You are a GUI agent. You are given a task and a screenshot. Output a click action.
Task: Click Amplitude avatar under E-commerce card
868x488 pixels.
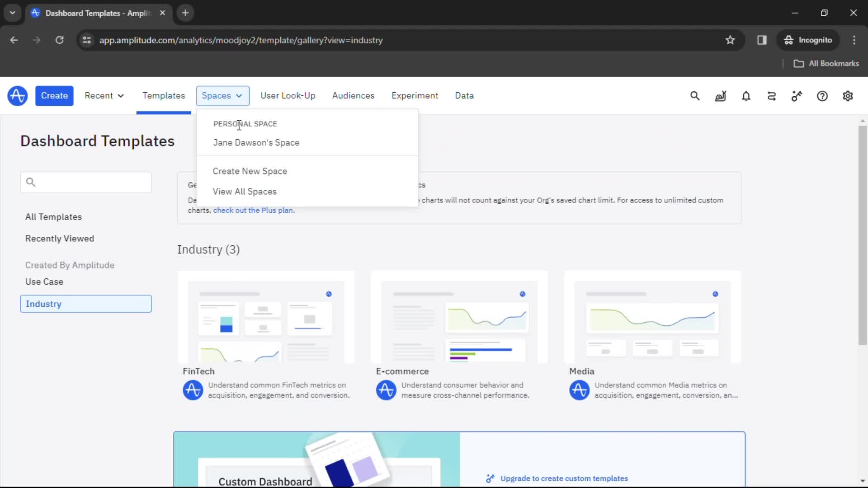[386, 390]
